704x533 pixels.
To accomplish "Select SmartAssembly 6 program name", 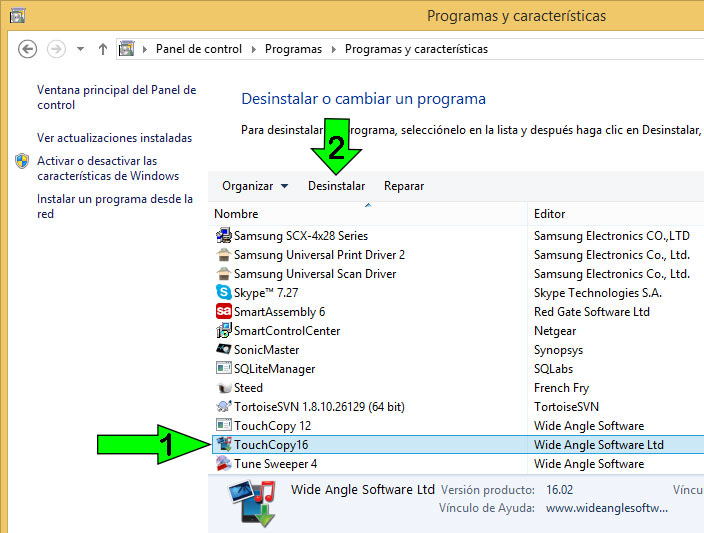I will [x=279, y=312].
